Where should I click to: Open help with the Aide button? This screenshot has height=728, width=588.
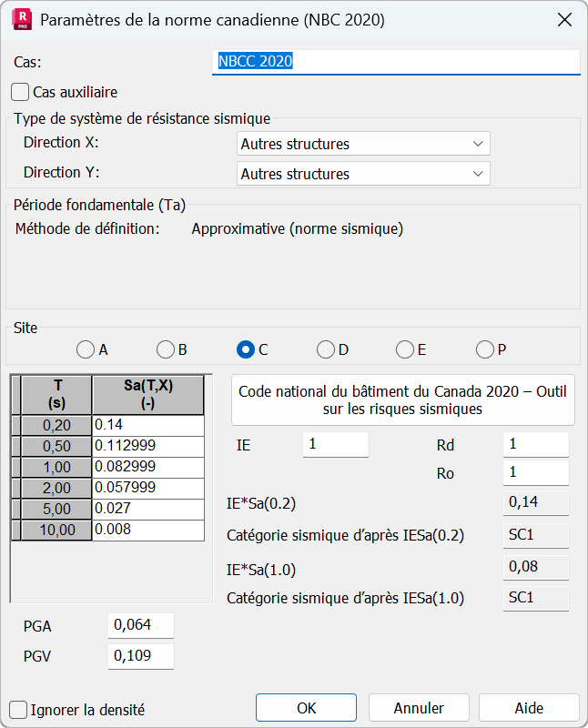529,708
